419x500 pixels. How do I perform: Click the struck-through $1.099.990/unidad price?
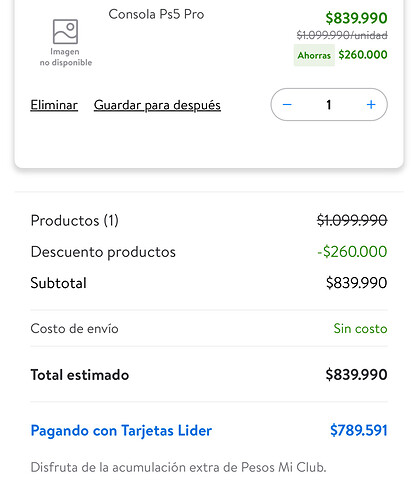point(342,35)
